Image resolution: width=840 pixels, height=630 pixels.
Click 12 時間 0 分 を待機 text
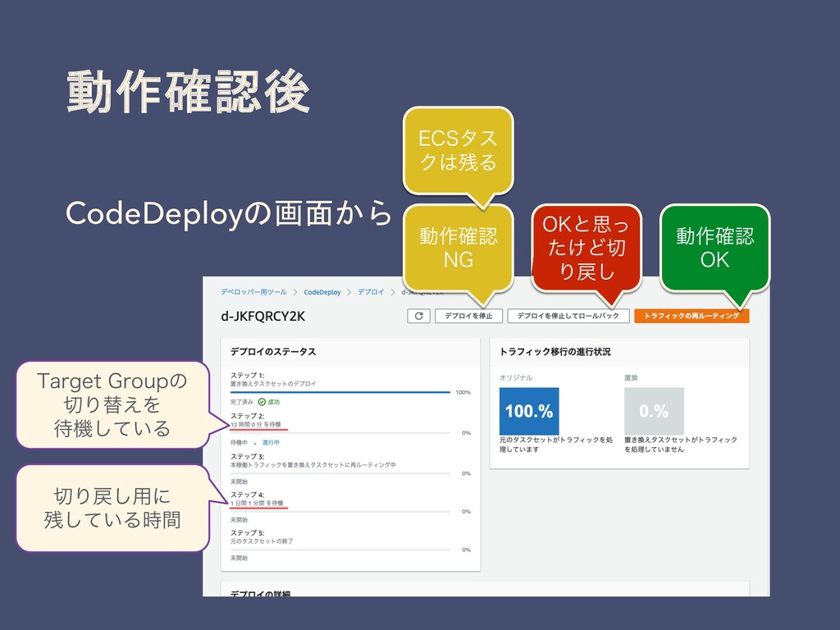256,425
